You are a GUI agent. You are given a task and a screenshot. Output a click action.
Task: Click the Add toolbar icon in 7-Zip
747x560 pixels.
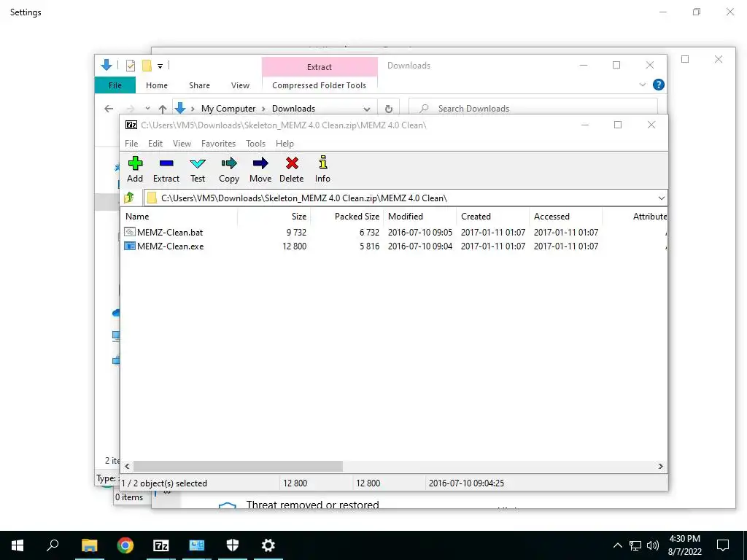[x=135, y=169]
